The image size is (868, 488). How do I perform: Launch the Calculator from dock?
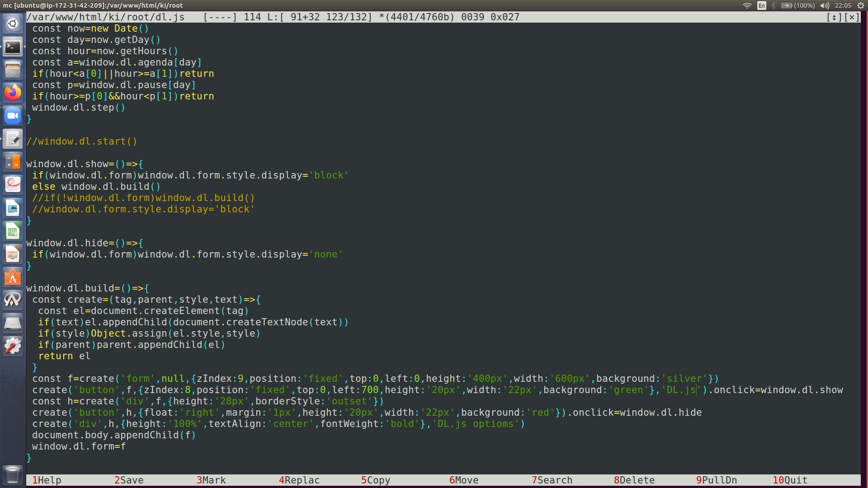tap(13, 162)
